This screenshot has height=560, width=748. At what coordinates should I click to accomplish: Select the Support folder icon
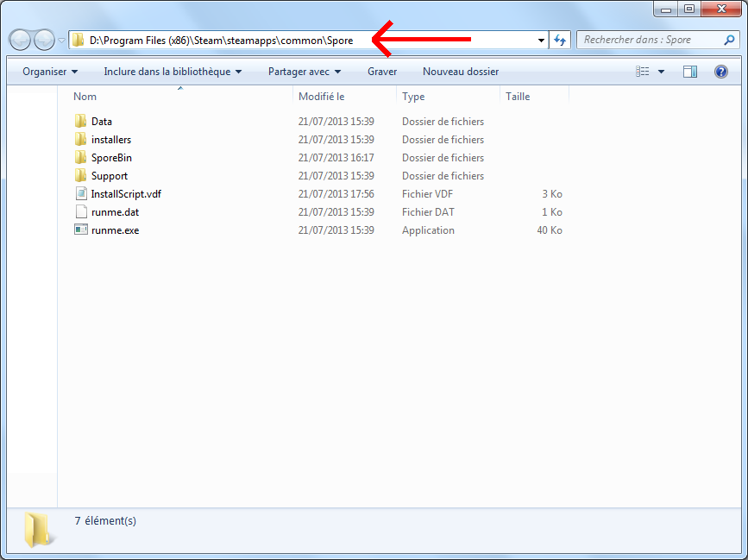point(80,175)
